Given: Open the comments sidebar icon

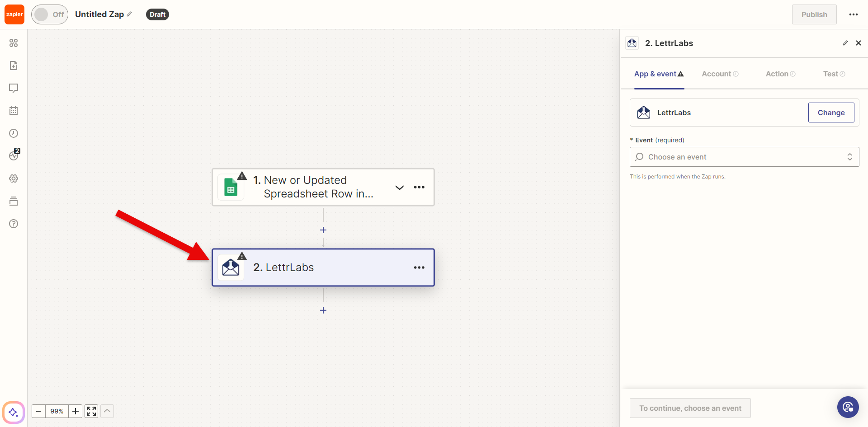Looking at the screenshot, I should (x=14, y=88).
